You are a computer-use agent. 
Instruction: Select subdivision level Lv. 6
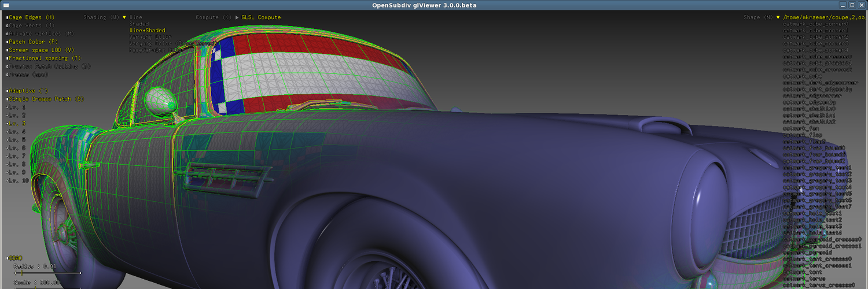coord(17,147)
